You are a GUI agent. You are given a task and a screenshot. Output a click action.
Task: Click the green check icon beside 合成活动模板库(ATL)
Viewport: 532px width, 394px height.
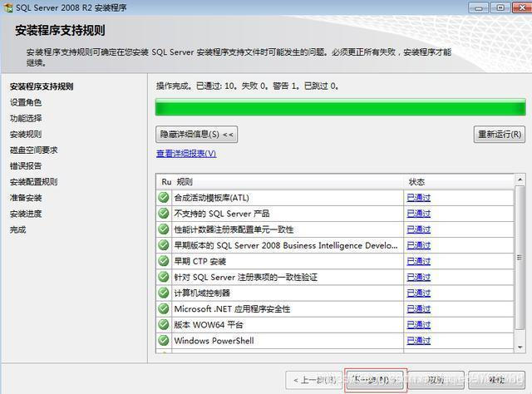point(164,197)
